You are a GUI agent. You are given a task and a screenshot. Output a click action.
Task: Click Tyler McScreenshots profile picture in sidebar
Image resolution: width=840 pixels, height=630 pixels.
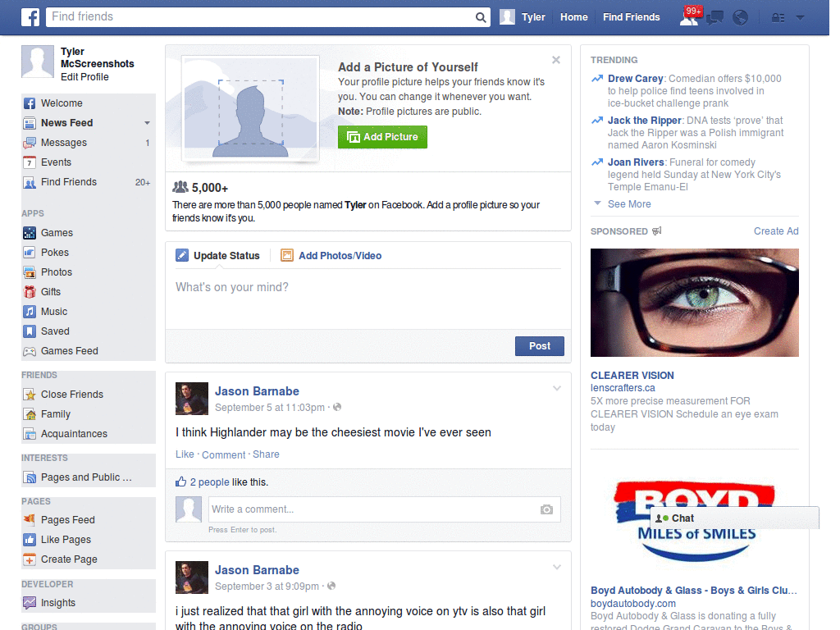point(38,62)
